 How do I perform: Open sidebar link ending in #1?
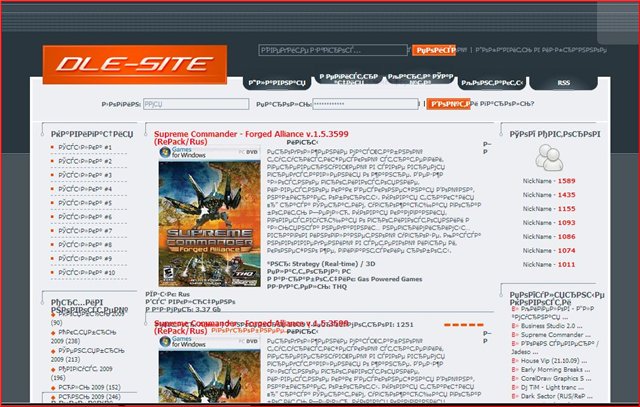pos(85,147)
